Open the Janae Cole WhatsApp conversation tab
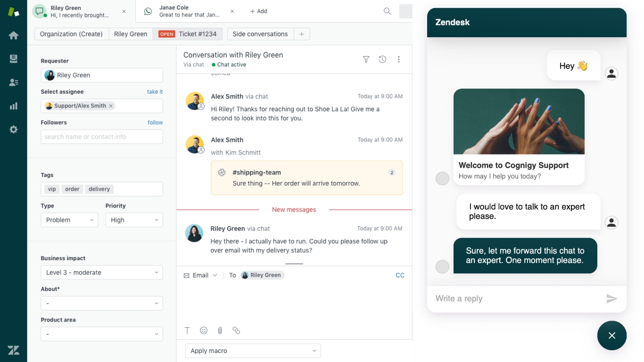This screenshot has width=644, height=362. click(x=184, y=11)
